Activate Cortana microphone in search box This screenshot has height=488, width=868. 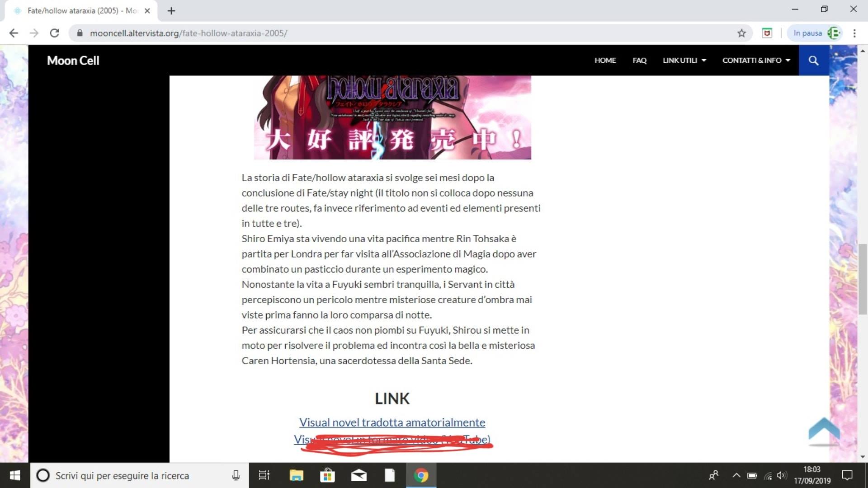pyautogui.click(x=236, y=475)
